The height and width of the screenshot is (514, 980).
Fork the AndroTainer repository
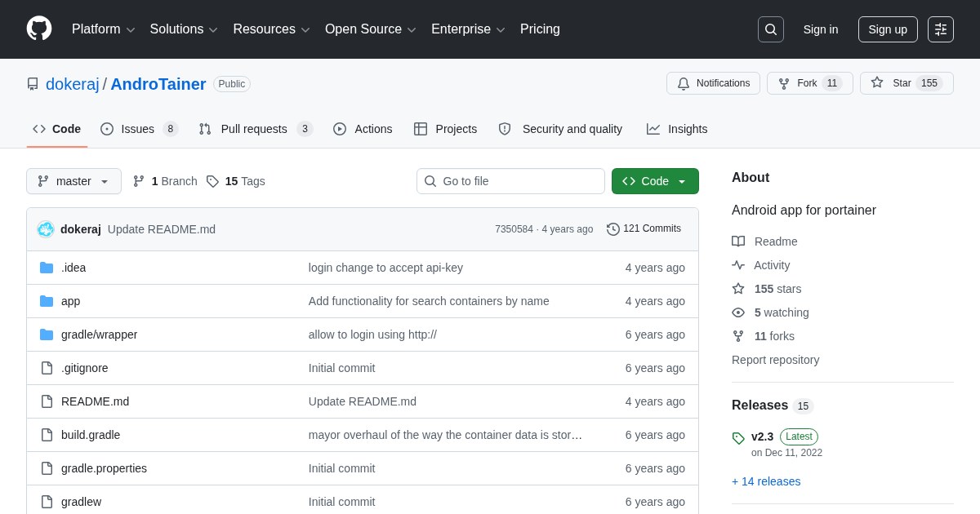pos(810,83)
